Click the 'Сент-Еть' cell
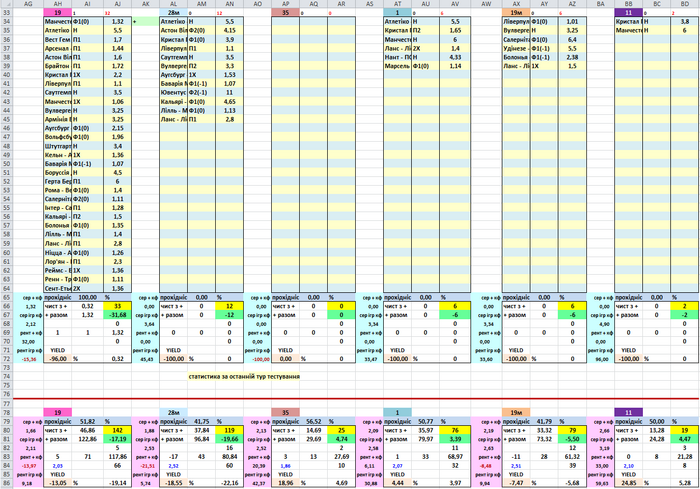This screenshot has width=700, height=489. [x=58, y=288]
